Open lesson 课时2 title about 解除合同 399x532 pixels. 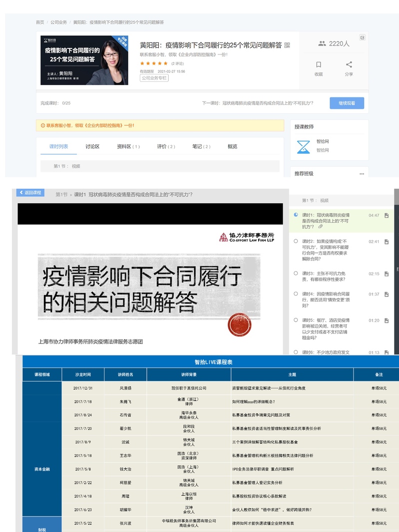(325, 250)
